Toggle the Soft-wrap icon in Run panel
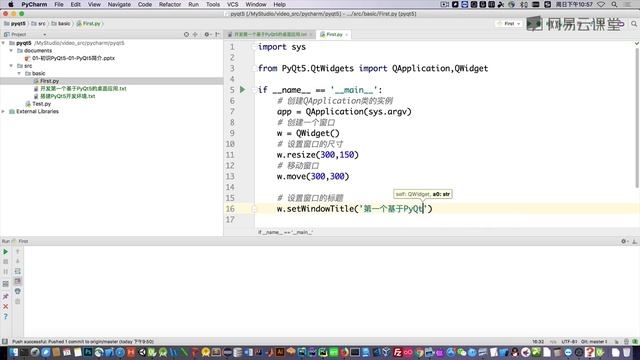This screenshot has height=360, width=640. pyautogui.click(x=18, y=271)
